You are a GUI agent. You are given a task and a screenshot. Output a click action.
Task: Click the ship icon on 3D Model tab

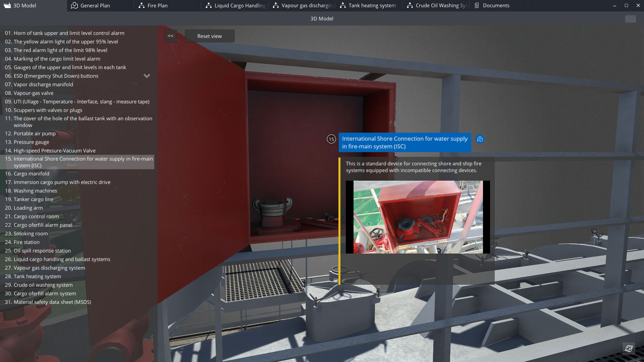tap(7, 5)
